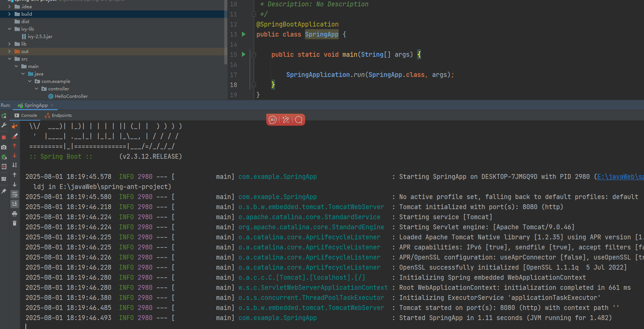Run SpringApp class from gutter arrow at line 13
644x329 pixels.
click(x=244, y=34)
